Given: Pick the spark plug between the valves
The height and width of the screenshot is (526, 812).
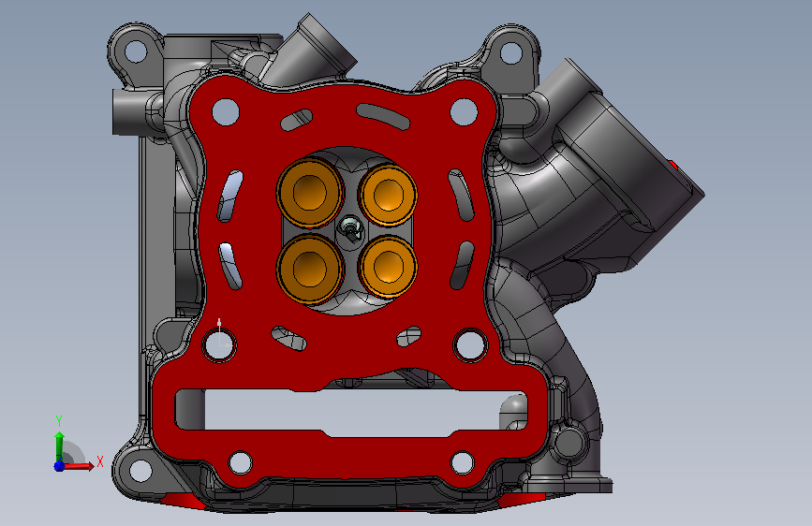Looking at the screenshot, I should (350, 228).
